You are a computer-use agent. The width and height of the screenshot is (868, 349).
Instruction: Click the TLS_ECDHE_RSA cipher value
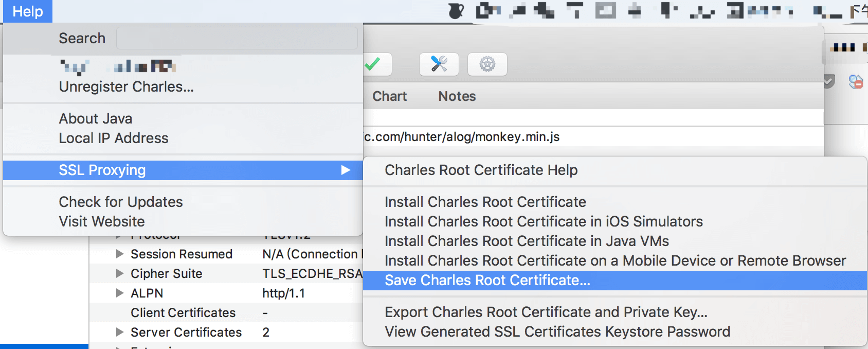click(x=313, y=273)
